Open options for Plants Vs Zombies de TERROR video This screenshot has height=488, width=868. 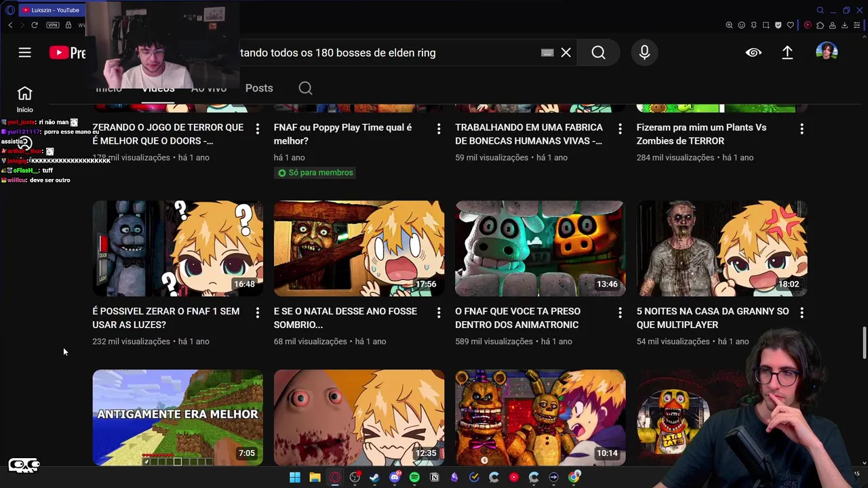[802, 128]
